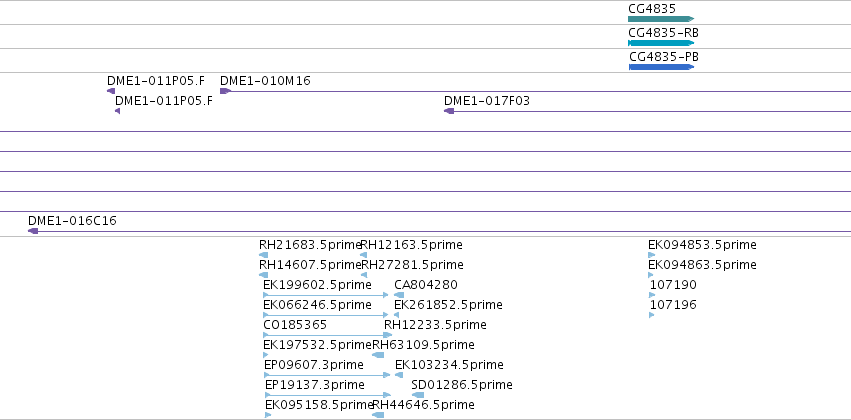Click the EK103234.5prime EST label
This screenshot has width=851, height=420.
(x=449, y=365)
